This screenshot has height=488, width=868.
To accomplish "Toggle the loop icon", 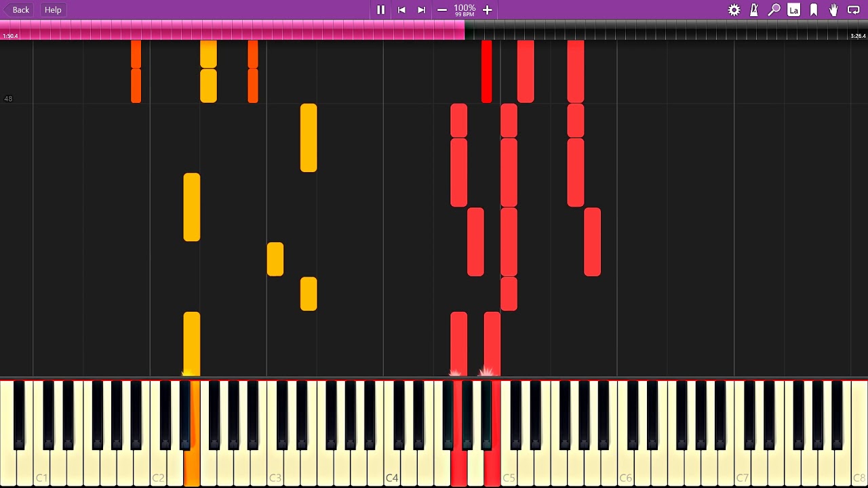I will pyautogui.click(x=854, y=9).
